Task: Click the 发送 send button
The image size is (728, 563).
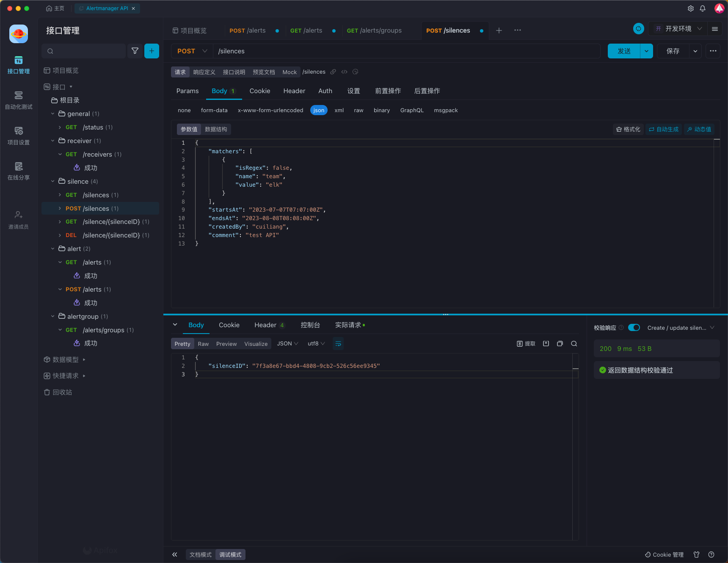Action: (x=624, y=51)
